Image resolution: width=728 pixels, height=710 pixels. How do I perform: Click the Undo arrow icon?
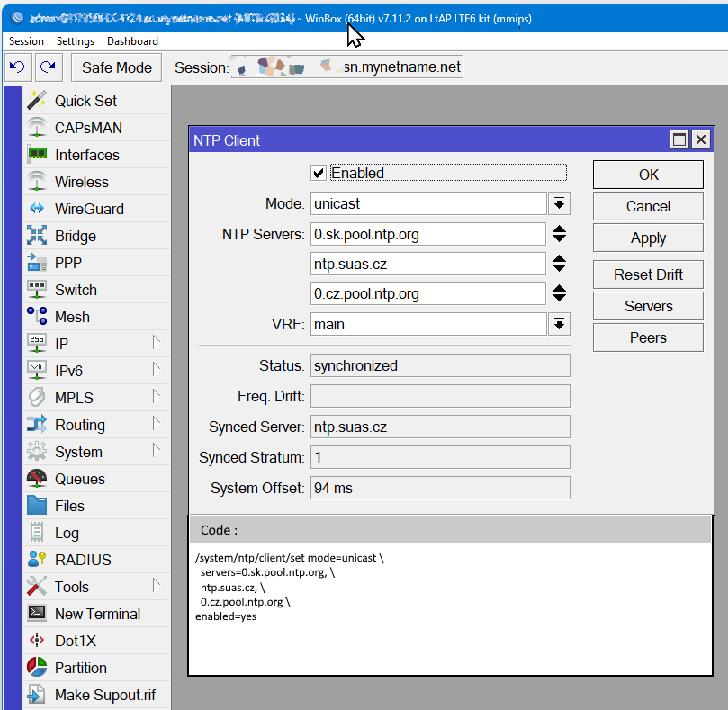(x=18, y=67)
